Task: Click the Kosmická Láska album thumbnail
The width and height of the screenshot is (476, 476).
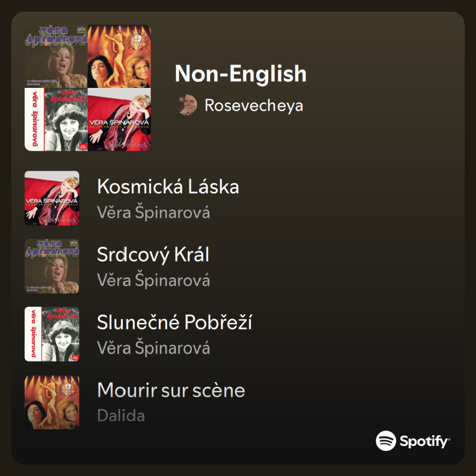Action: pos(52,198)
